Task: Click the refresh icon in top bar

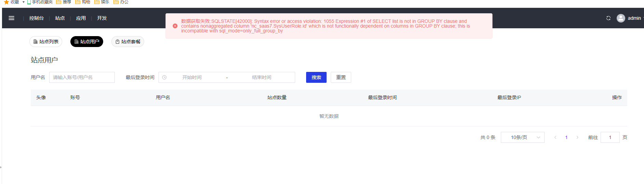Action: 608,18
